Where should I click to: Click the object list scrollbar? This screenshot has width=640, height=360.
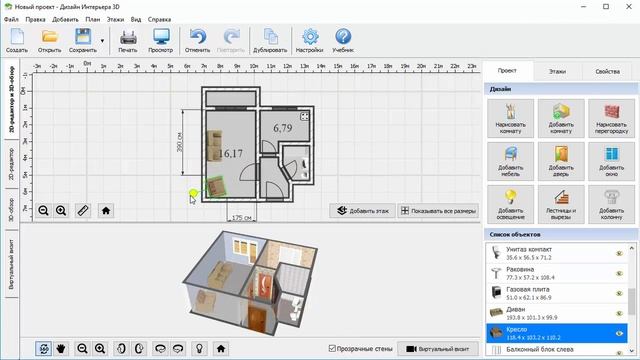(631, 301)
